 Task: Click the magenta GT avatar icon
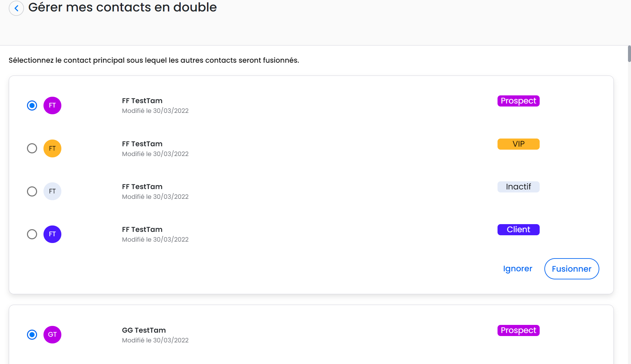click(x=52, y=334)
